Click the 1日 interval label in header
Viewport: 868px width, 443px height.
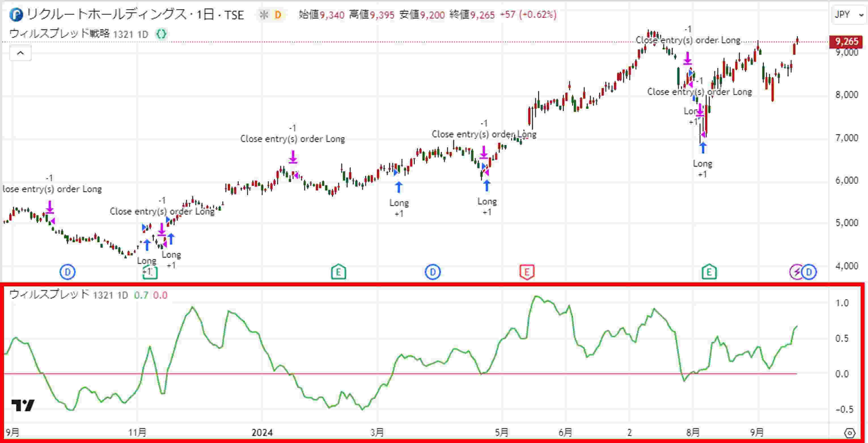tap(205, 14)
